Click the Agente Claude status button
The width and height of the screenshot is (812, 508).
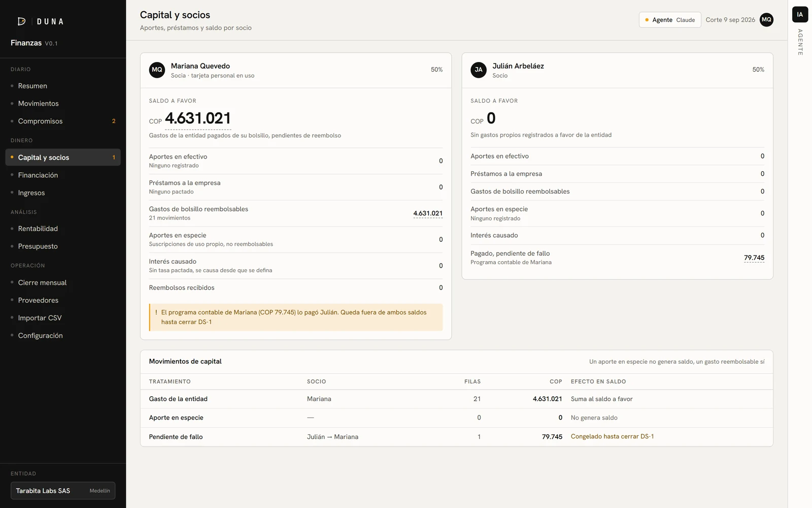(670, 20)
